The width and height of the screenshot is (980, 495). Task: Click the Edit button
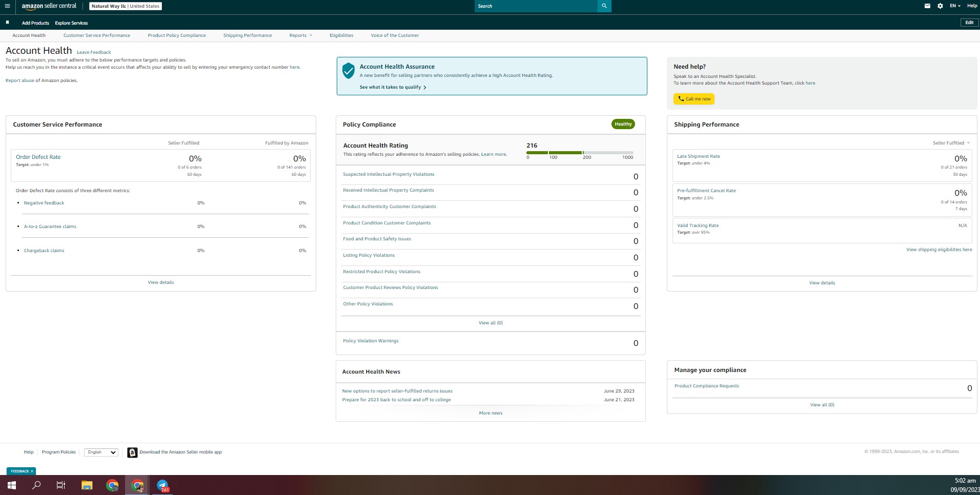click(969, 23)
